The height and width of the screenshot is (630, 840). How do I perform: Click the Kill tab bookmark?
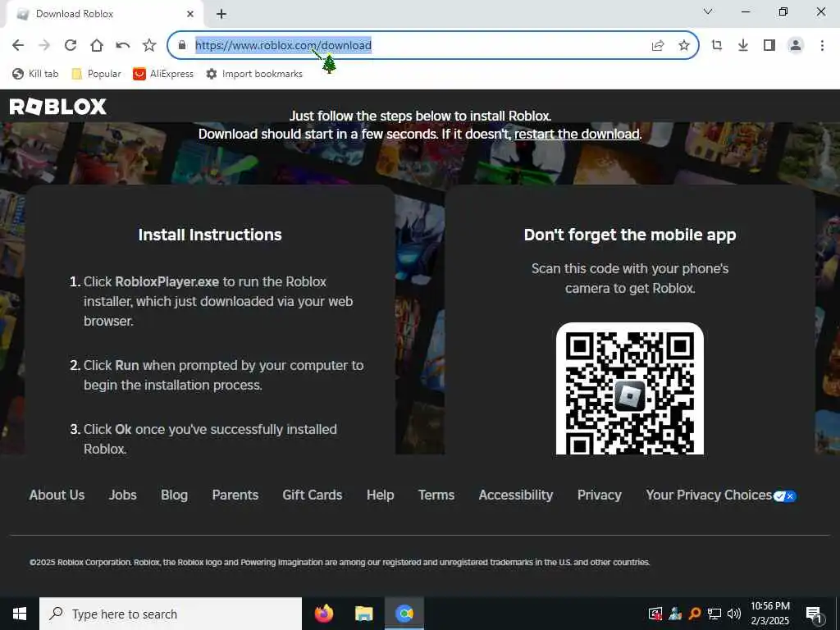(x=35, y=74)
